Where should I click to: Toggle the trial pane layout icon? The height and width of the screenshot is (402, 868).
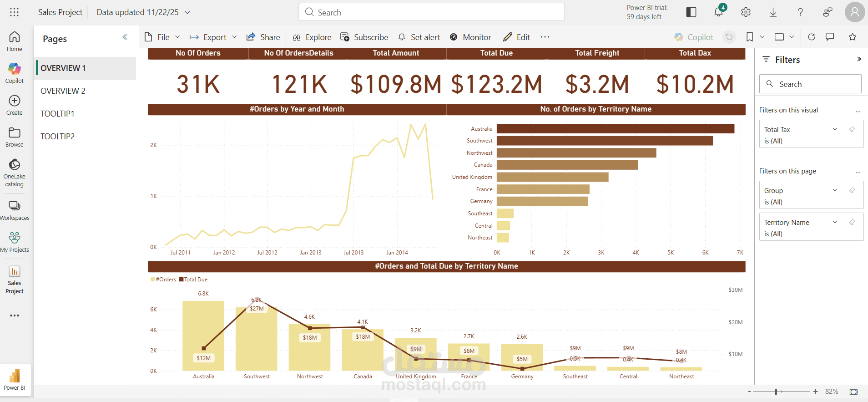pyautogui.click(x=691, y=12)
